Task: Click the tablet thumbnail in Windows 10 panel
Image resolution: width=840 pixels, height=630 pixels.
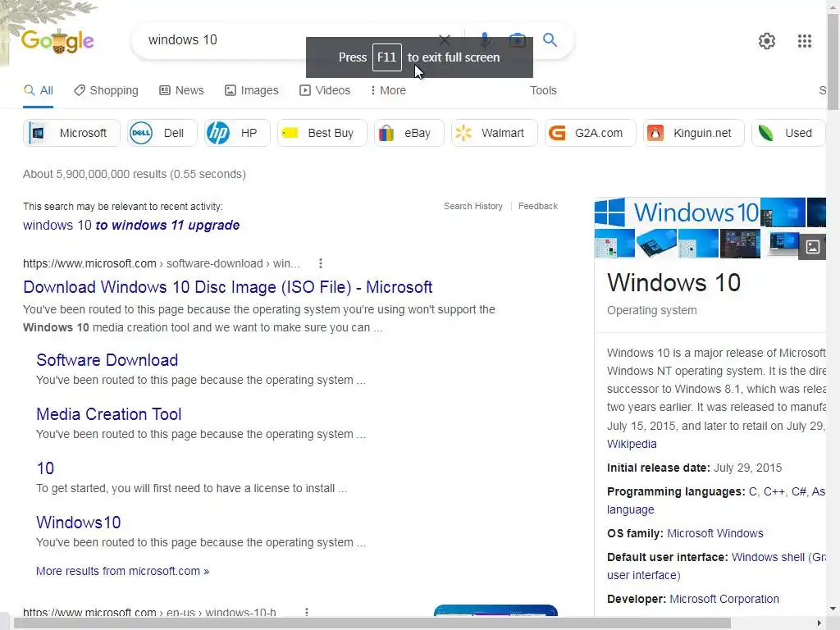Action: [x=656, y=244]
